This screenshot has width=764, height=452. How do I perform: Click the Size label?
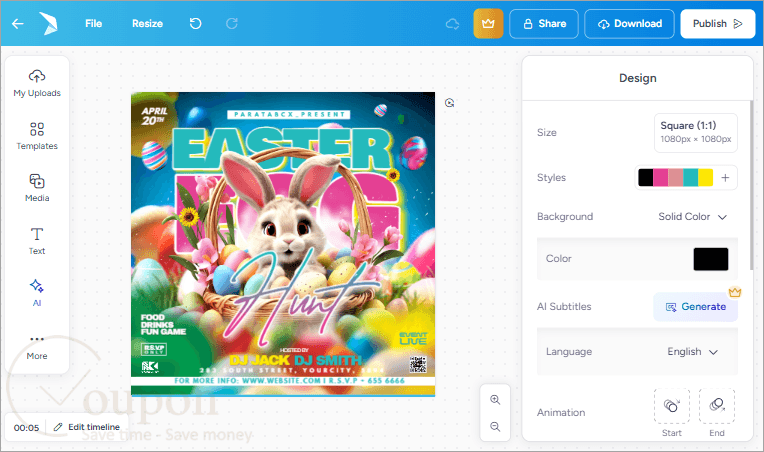pos(547,132)
